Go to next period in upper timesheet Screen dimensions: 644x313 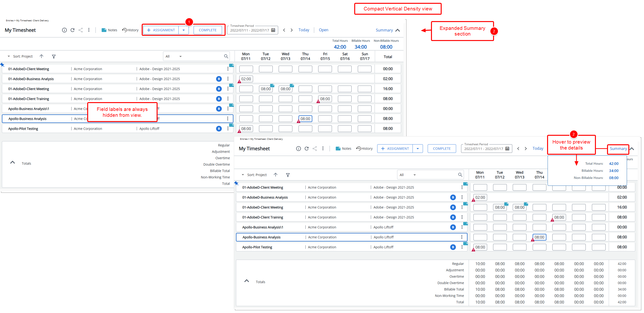[x=291, y=30]
